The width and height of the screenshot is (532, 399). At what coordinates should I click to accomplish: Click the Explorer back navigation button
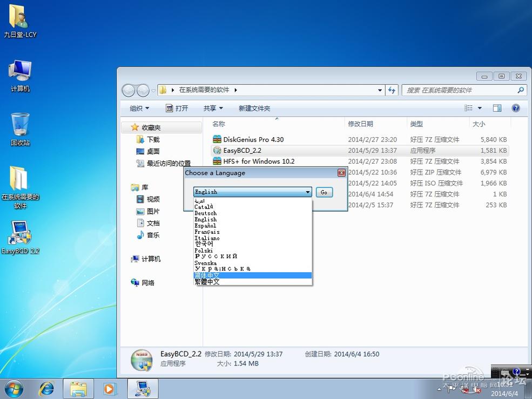point(129,90)
